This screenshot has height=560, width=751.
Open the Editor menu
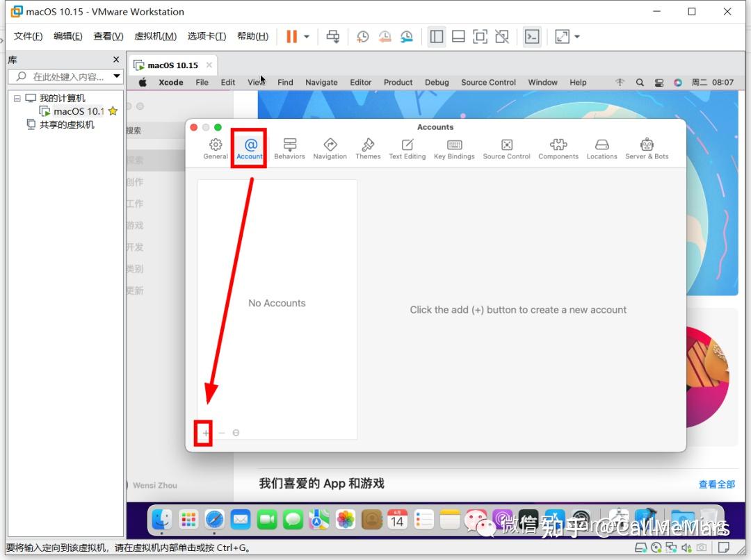[361, 82]
